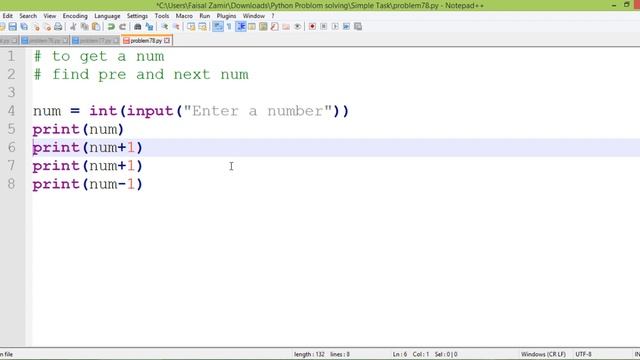640x360 pixels.
Task: Open Find with the binoculars icon
Action: [138, 27]
